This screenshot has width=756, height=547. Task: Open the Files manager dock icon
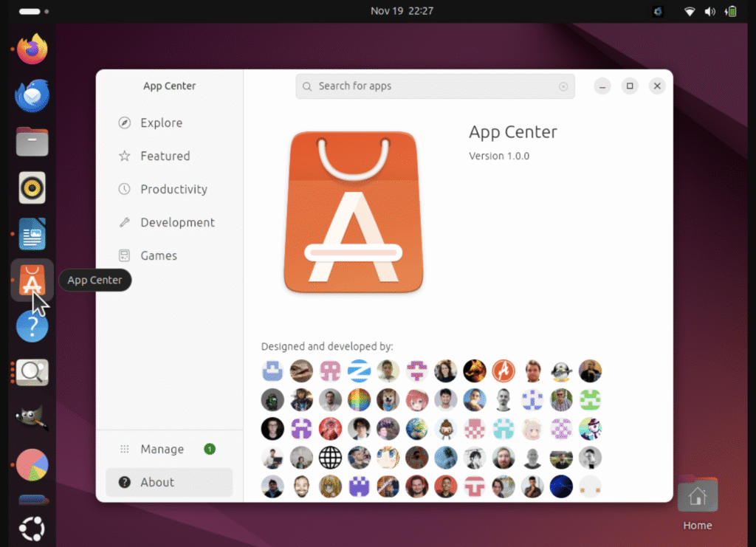32,142
